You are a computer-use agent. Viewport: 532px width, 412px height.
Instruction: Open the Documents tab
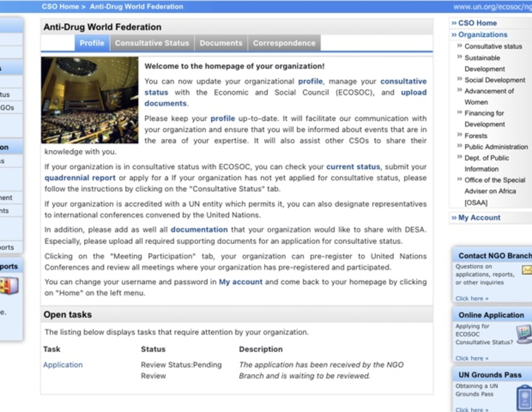[221, 43]
